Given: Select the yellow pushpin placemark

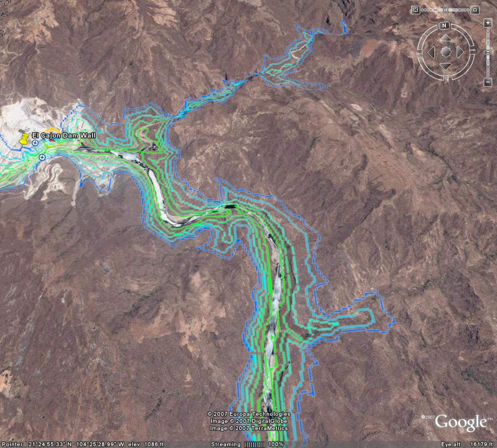Looking at the screenshot, I should (24, 139).
